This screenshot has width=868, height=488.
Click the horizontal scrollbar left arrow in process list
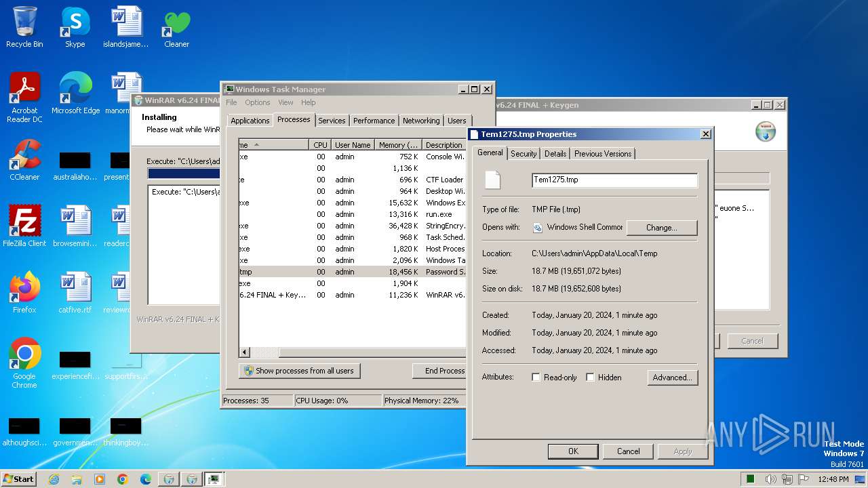[245, 352]
